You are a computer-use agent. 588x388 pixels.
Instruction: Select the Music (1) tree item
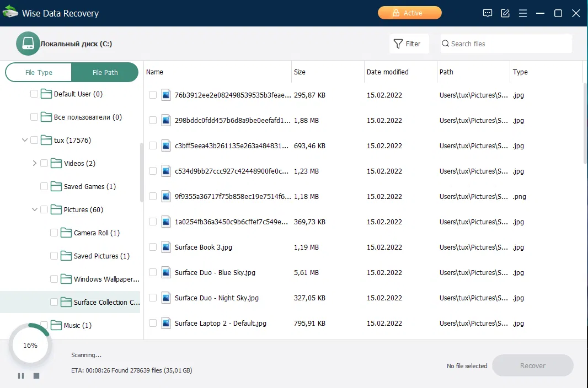(x=78, y=326)
